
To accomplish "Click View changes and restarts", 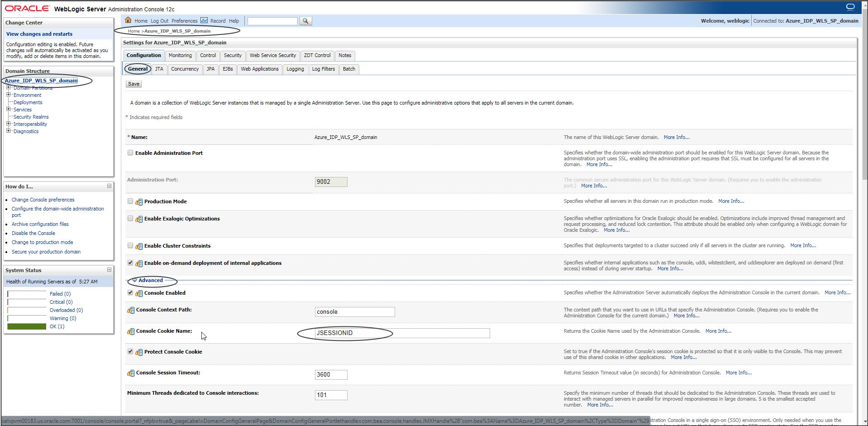I will coord(39,34).
